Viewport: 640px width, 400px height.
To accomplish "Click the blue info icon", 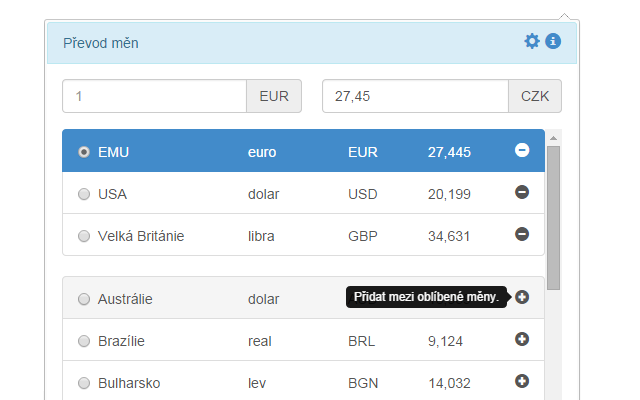I will (x=553, y=41).
